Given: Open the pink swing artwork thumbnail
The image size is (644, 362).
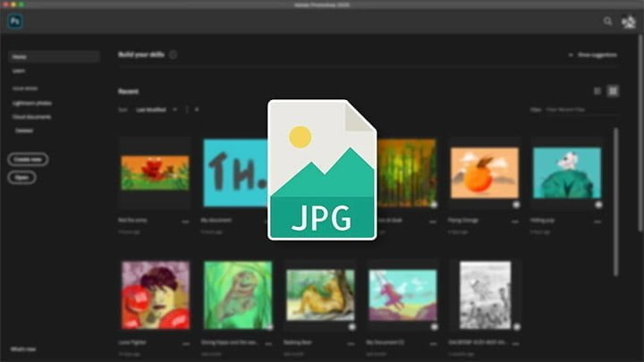Looking at the screenshot, I should (x=402, y=295).
